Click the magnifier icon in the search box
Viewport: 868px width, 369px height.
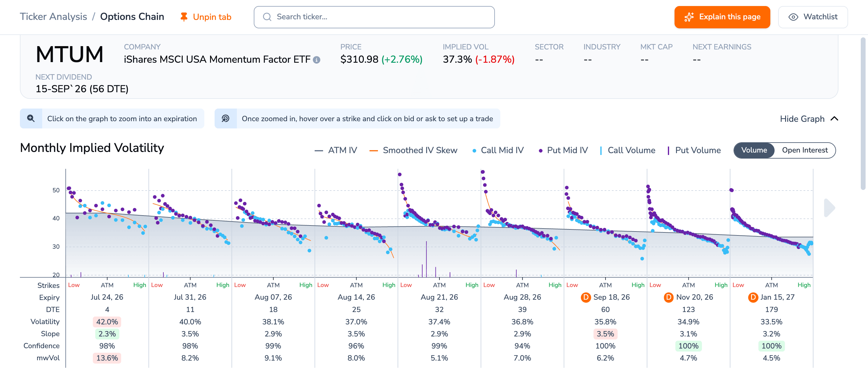click(x=267, y=17)
